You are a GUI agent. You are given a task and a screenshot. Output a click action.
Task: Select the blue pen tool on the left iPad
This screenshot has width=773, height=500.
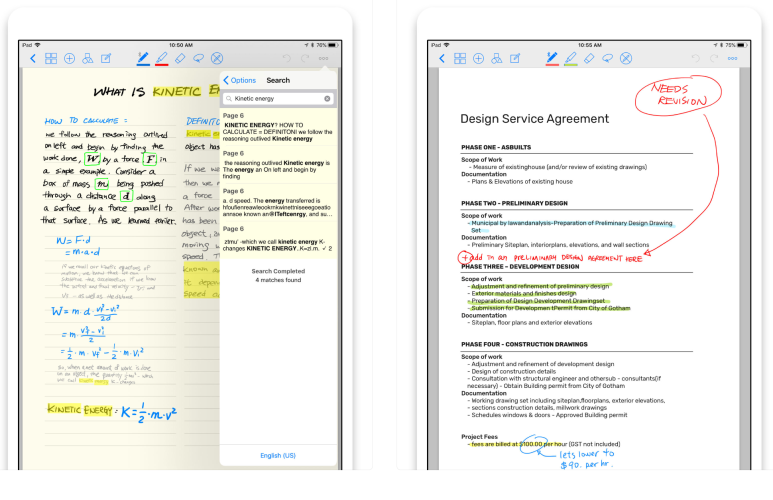click(143, 59)
